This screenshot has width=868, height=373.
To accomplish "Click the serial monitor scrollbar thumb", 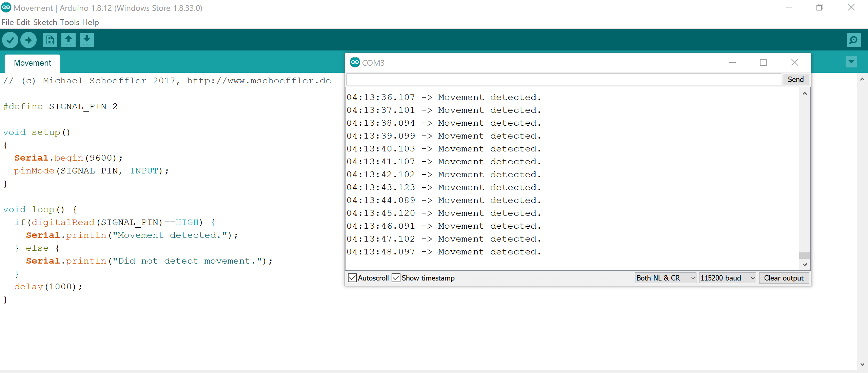I will tap(805, 255).
